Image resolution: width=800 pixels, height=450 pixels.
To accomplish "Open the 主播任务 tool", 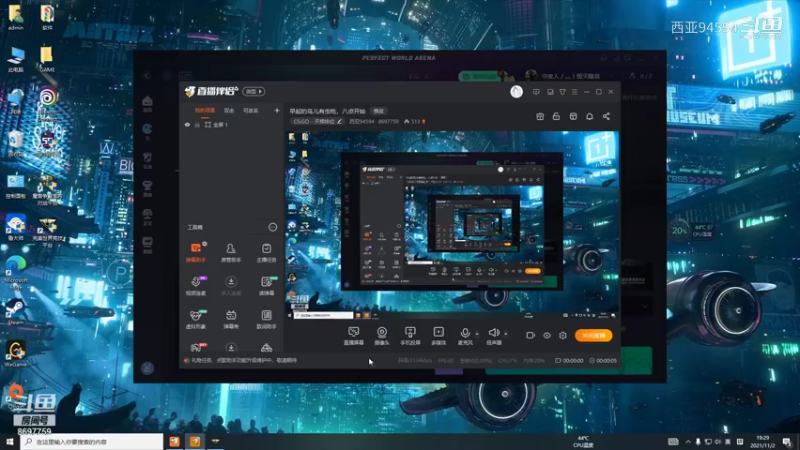I will [x=266, y=253].
